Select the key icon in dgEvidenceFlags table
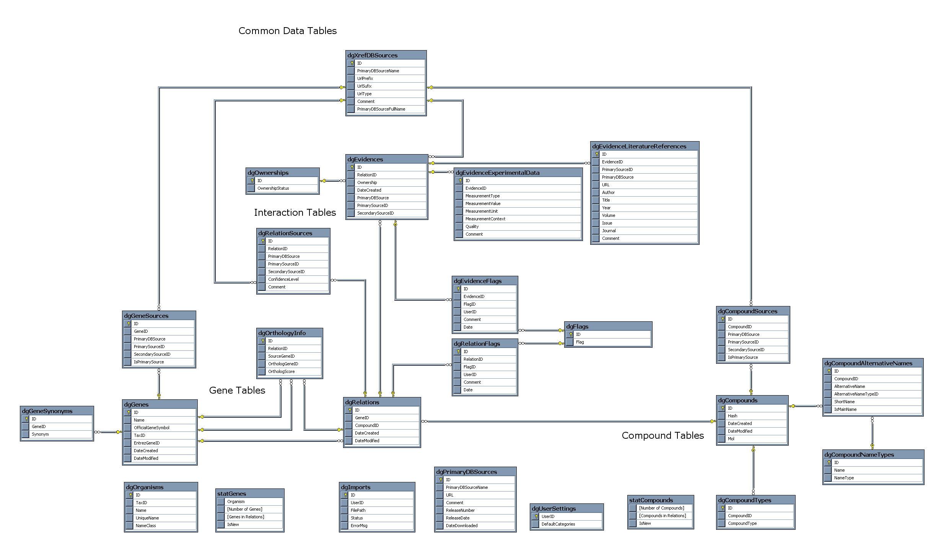 458,289
